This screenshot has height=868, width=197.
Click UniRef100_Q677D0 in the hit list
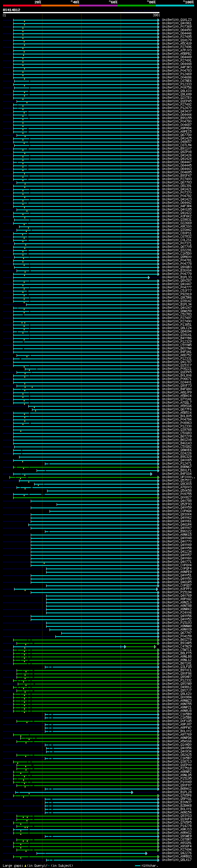click(177, 135)
